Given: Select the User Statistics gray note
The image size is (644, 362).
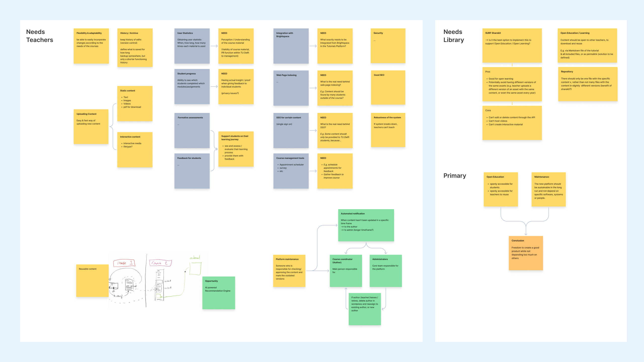Looking at the screenshot, I should (192, 45).
